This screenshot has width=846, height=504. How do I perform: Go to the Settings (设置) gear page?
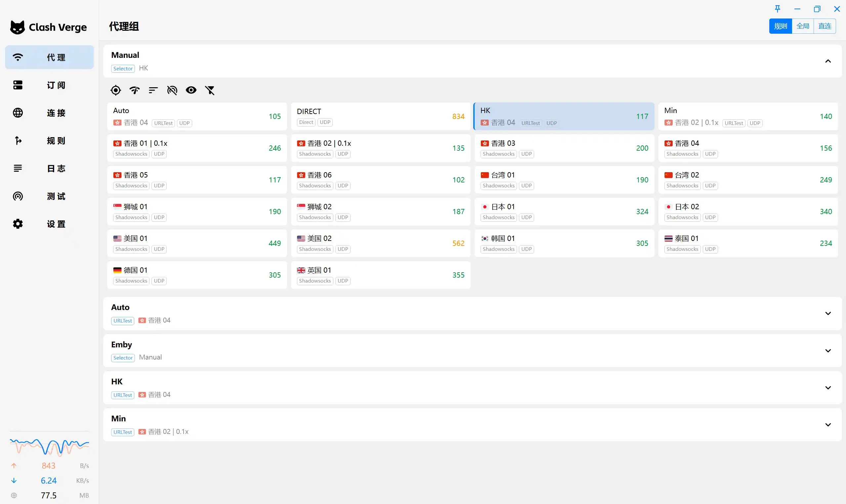[x=50, y=224]
